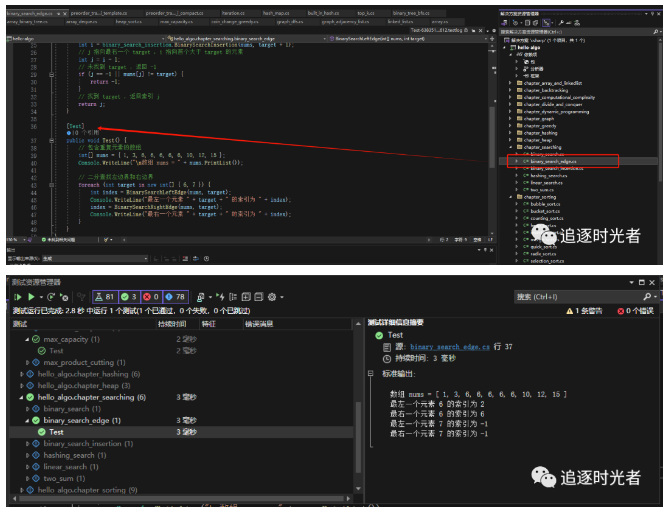Switch to the hash_map.cs editor tab
Image resolution: width=668 pixels, height=510 pixels.
276,13
